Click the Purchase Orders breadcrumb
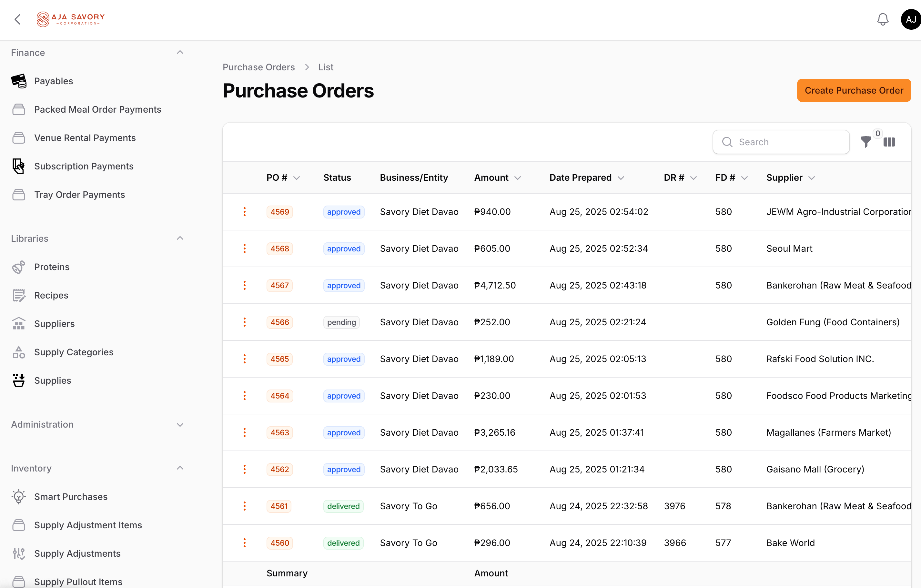This screenshot has width=921, height=588. pos(258,67)
